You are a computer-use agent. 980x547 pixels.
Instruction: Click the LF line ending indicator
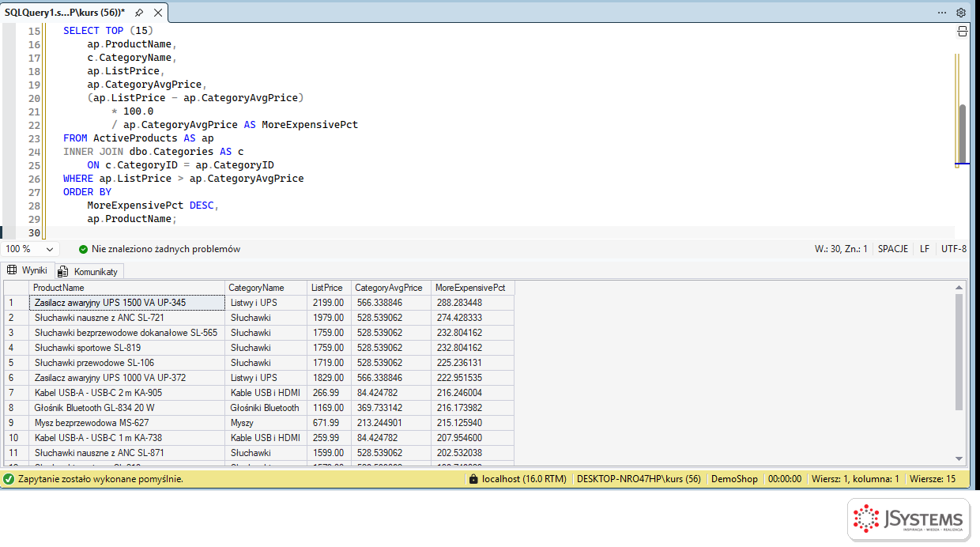tap(925, 249)
